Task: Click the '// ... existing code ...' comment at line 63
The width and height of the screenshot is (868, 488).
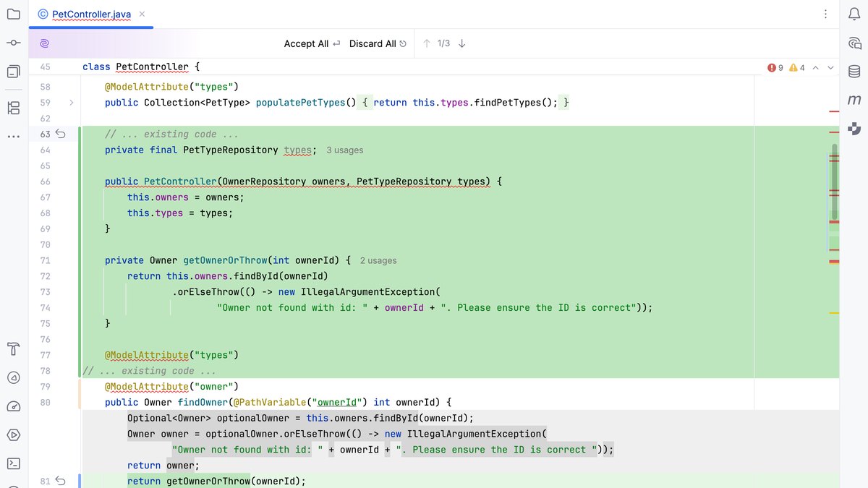Action: [171, 134]
